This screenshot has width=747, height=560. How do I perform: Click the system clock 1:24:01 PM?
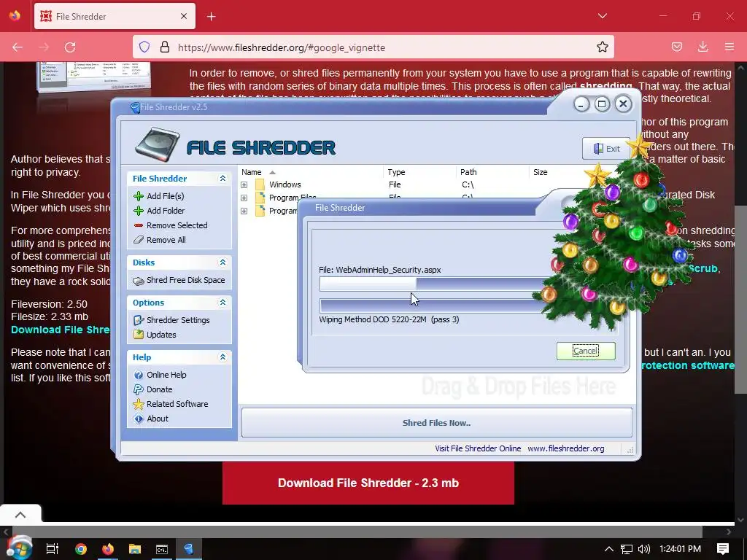[681, 549]
